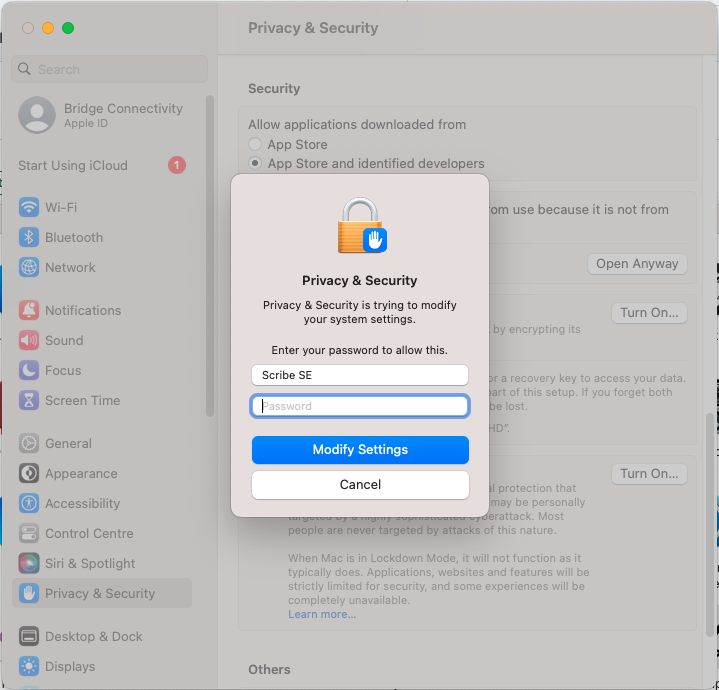Open the Bluetooth settings icon
This screenshot has height=690, width=719.
(29, 238)
